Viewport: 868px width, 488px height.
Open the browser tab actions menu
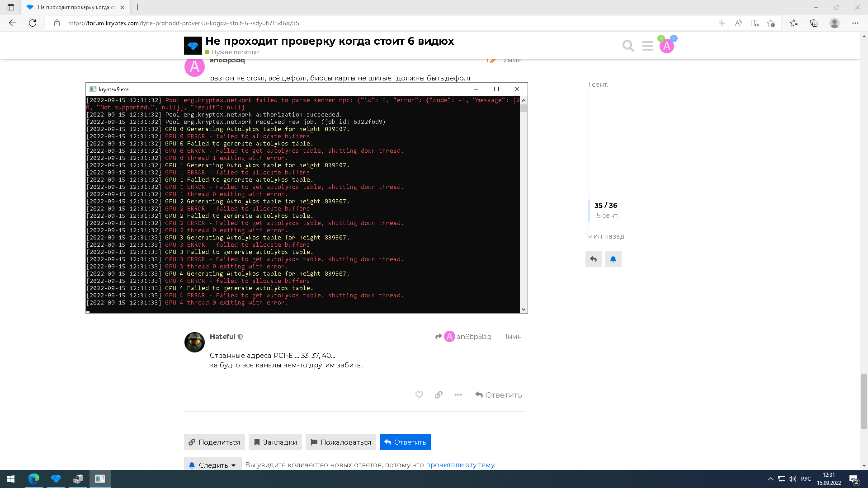coord(11,7)
